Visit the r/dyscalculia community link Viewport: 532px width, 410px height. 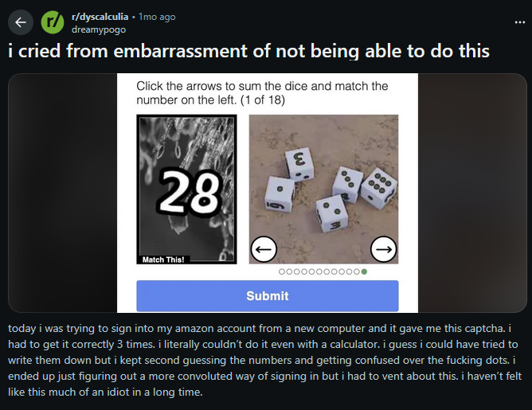tap(100, 17)
